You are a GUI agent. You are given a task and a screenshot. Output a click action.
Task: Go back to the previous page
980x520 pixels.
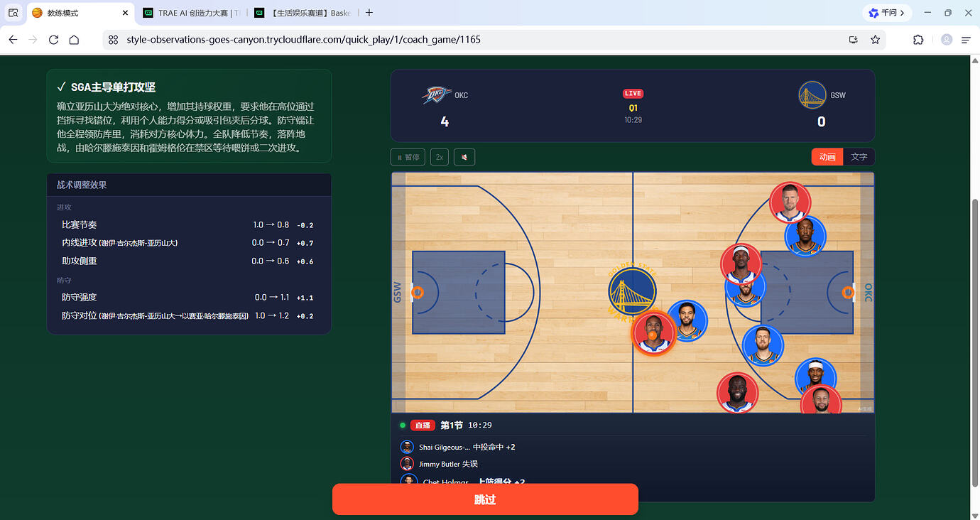13,40
